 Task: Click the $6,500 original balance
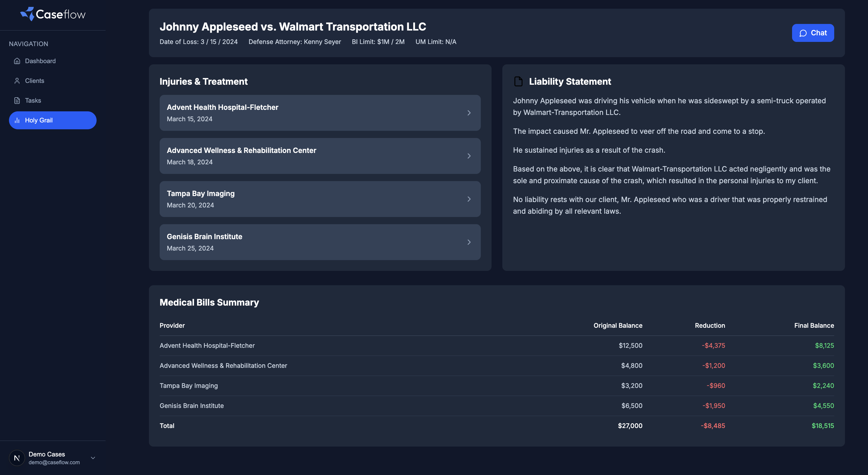point(632,406)
